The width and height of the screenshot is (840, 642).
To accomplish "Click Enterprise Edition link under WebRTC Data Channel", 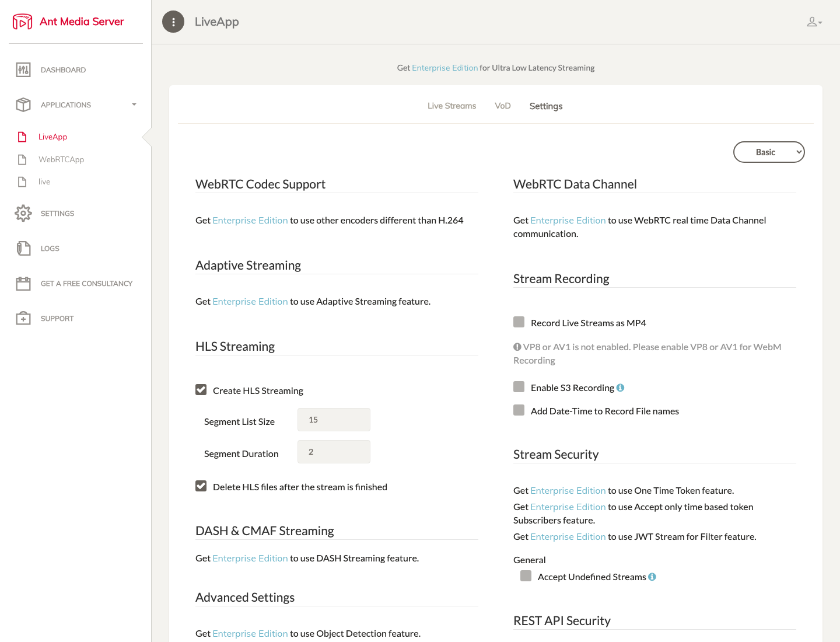I will click(x=568, y=220).
